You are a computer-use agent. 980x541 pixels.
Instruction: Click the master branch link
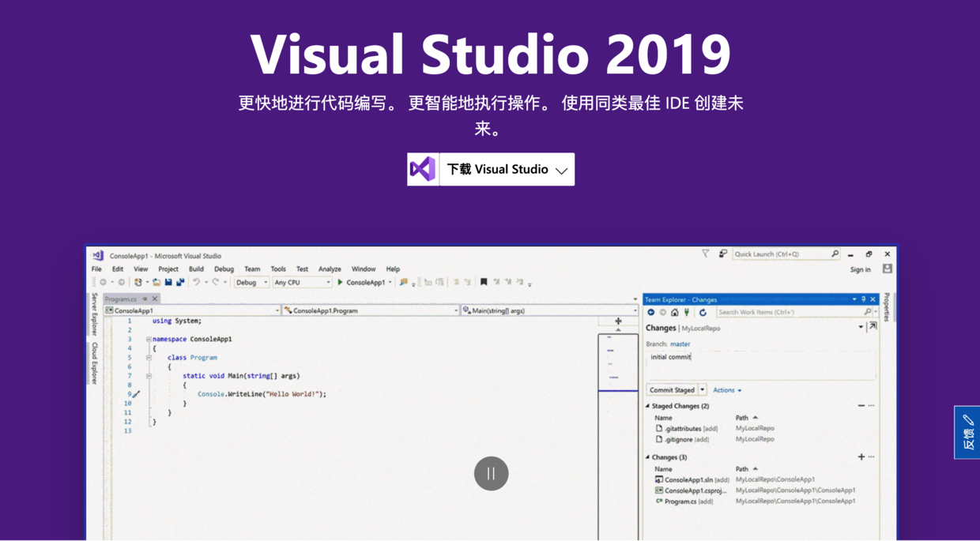[680, 344]
